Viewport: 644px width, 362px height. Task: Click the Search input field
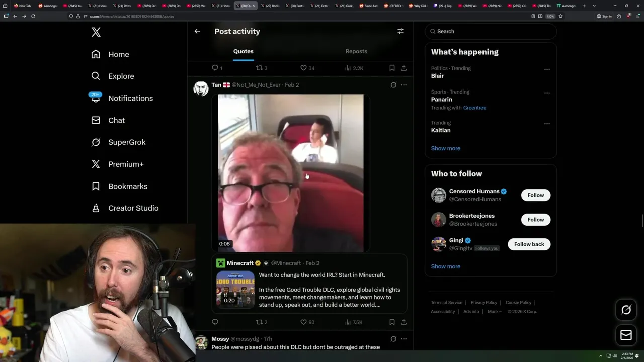[x=491, y=31]
